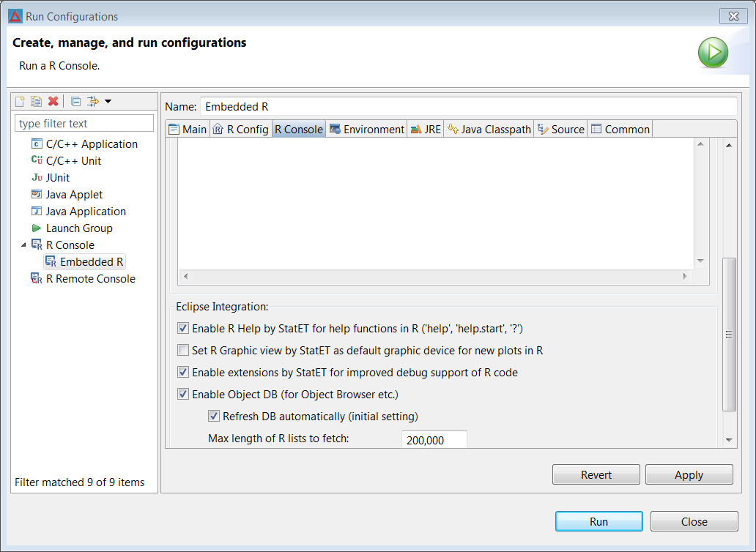The height and width of the screenshot is (552, 756).
Task: Collapse the R Console tree node
Action: [23, 245]
